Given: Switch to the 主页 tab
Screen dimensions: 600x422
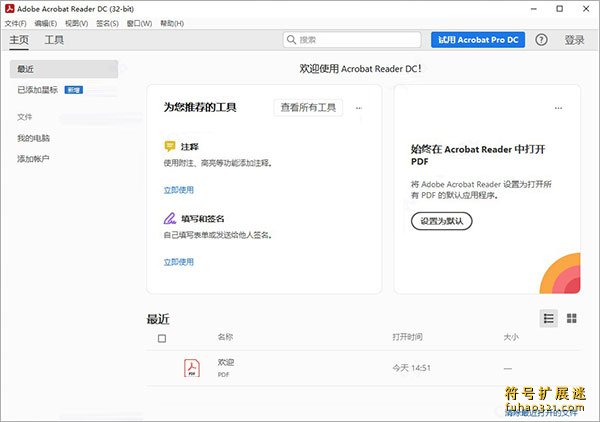Looking at the screenshot, I should click(x=19, y=40).
